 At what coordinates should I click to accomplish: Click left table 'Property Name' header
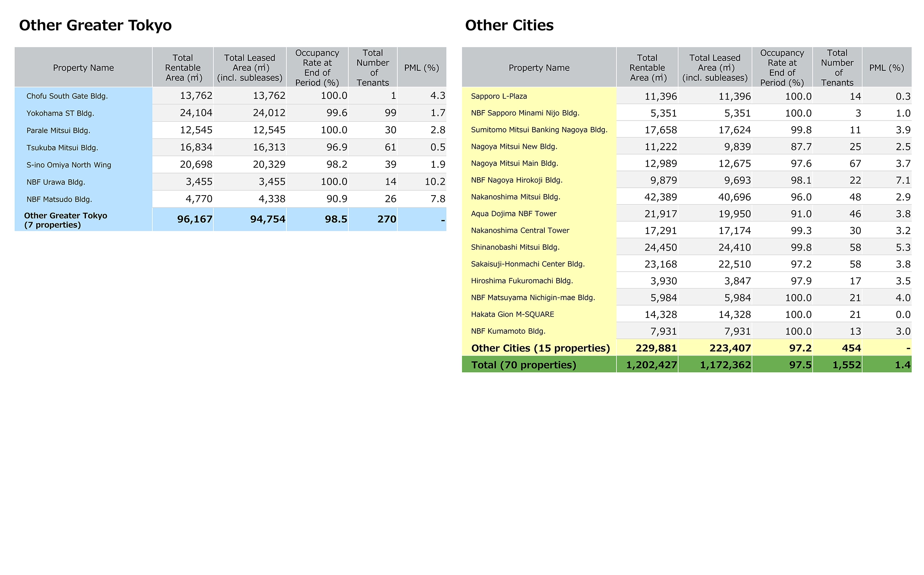84,68
